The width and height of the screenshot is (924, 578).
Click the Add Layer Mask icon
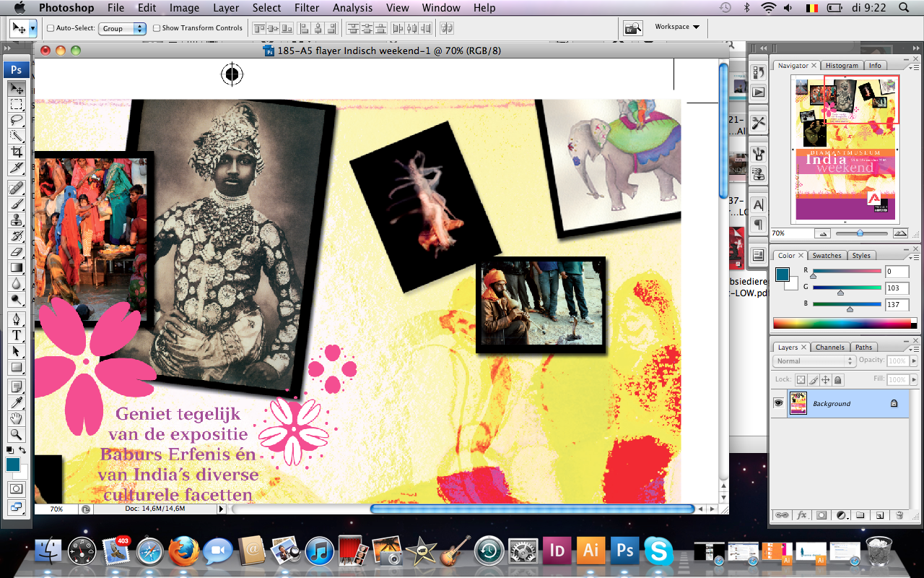821,515
